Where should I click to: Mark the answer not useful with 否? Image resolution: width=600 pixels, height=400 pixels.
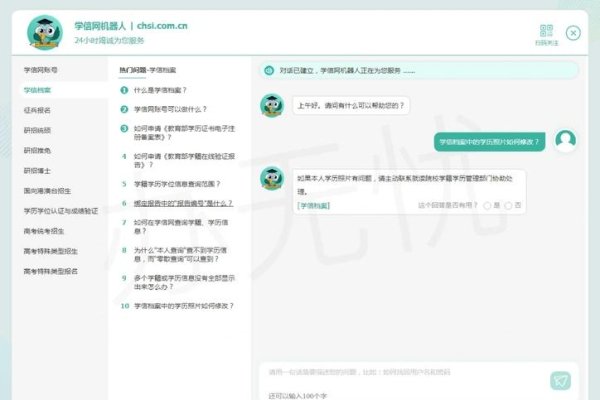pyautogui.click(x=508, y=206)
